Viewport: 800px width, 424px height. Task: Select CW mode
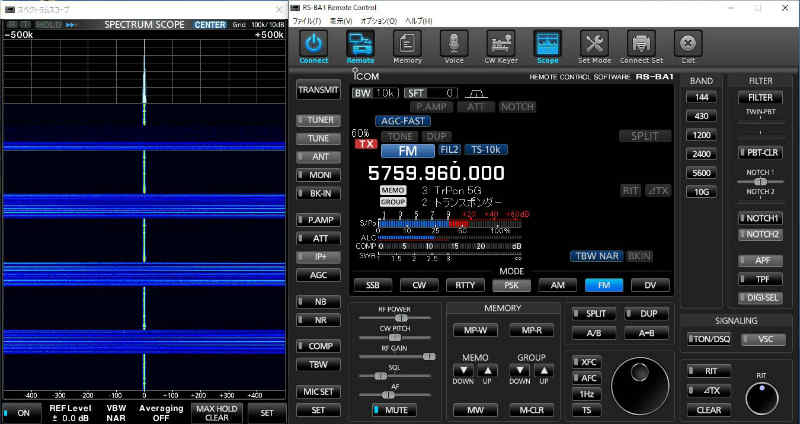[419, 285]
